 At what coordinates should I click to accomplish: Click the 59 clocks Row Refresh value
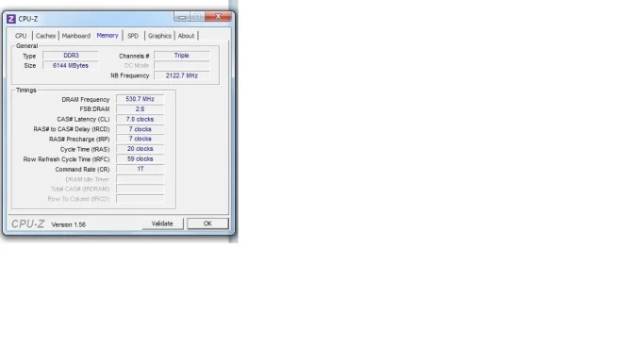[x=140, y=158]
